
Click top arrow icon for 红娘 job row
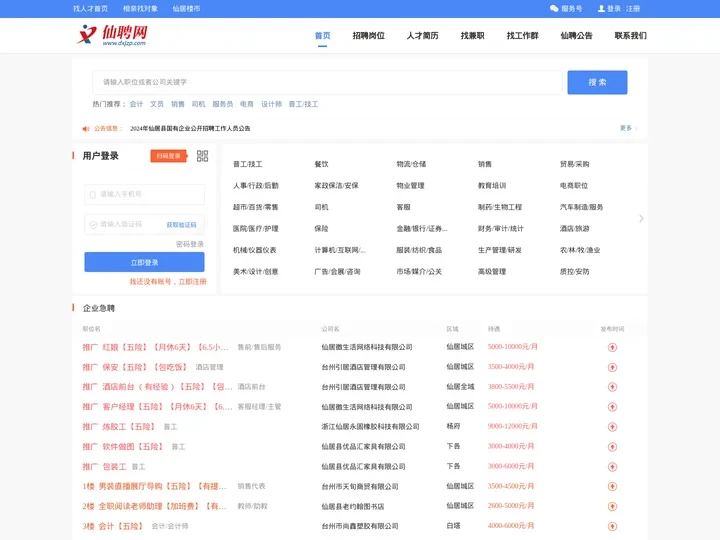(612, 347)
